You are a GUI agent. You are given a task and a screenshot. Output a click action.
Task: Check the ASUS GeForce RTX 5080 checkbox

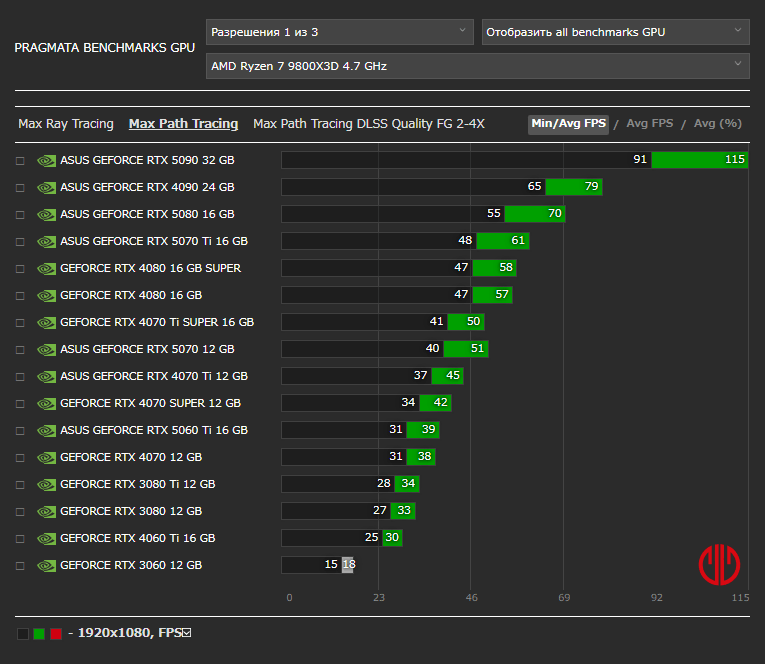[x=20, y=214]
